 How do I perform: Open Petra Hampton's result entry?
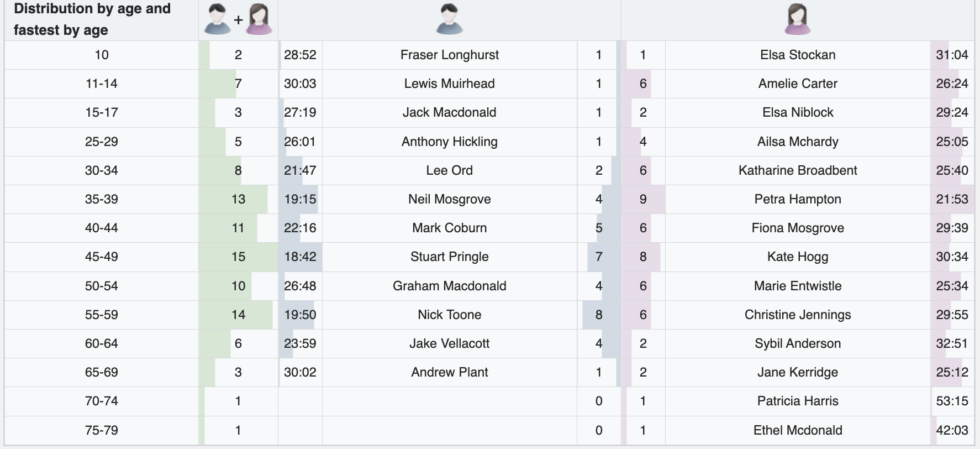[x=797, y=199]
